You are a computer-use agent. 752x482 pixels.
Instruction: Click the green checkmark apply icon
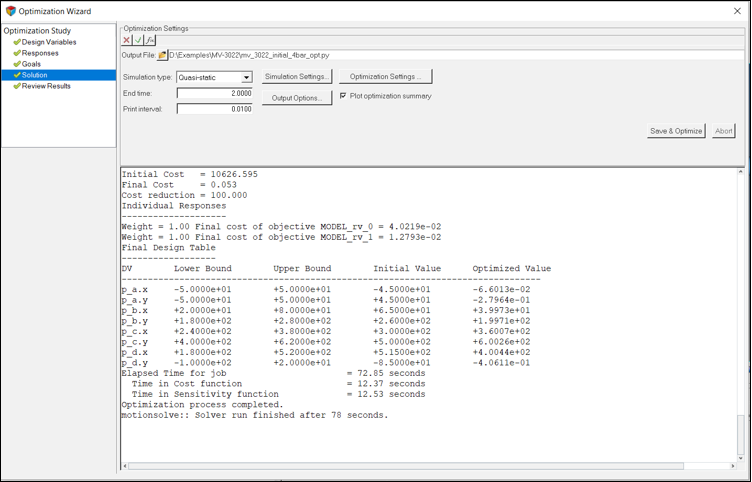(x=139, y=40)
